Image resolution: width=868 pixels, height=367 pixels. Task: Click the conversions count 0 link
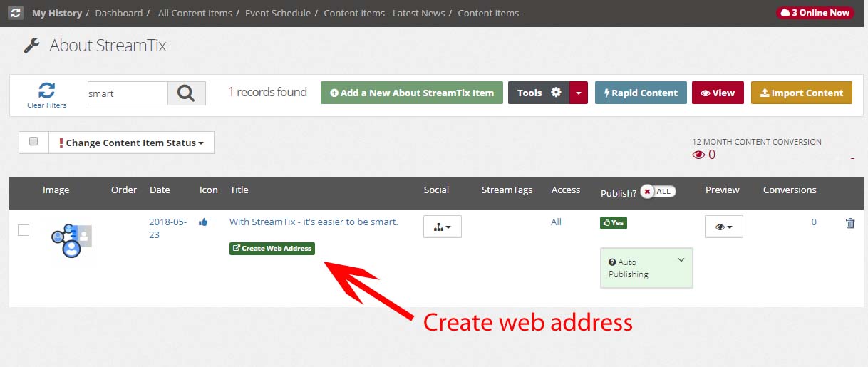tap(814, 222)
